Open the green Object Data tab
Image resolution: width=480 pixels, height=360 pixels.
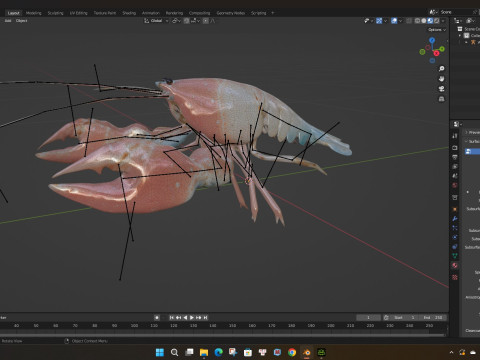pyautogui.click(x=455, y=256)
